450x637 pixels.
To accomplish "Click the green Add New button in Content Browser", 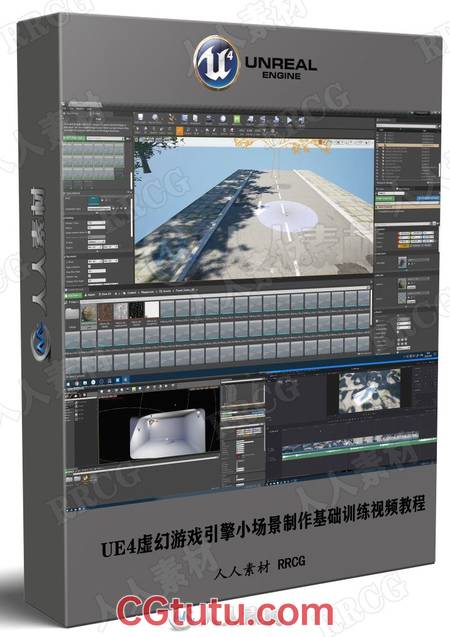I will pyautogui.click(x=74, y=295).
